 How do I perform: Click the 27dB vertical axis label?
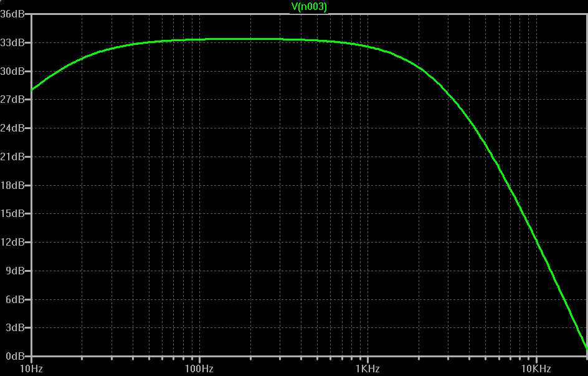point(12,99)
